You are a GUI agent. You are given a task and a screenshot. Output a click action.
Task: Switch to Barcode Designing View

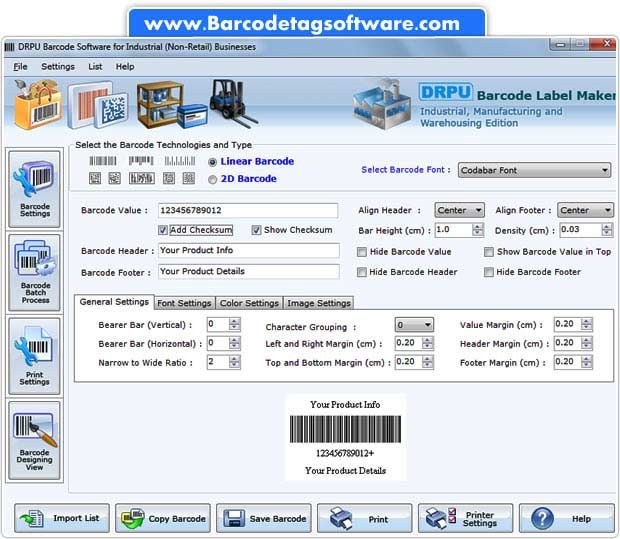[34, 441]
